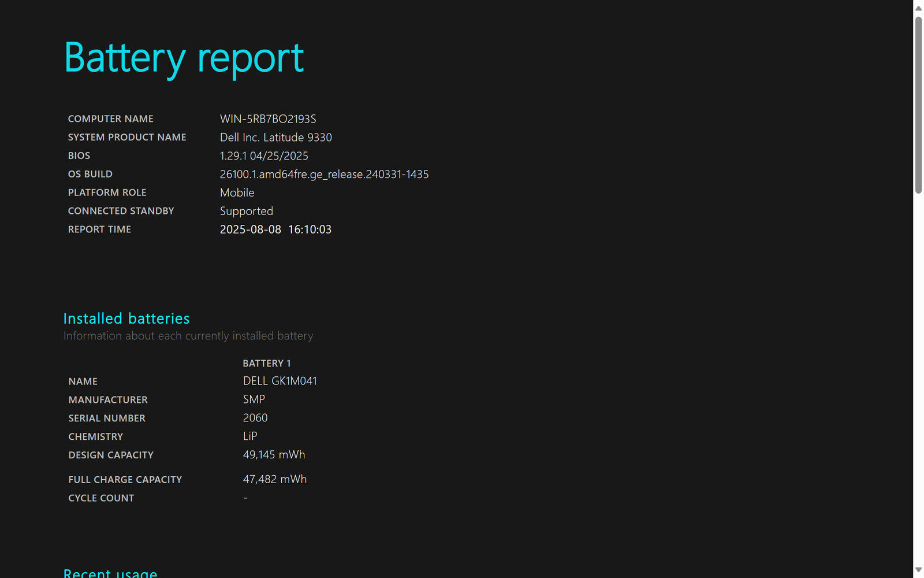924x578 pixels.
Task: Click the scrollbar up arrow
Action: (918, 8)
